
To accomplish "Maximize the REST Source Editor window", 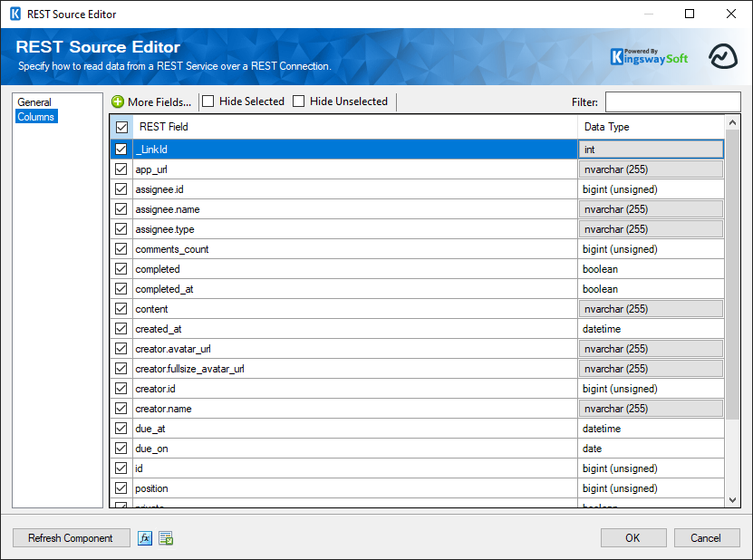I will [x=690, y=14].
